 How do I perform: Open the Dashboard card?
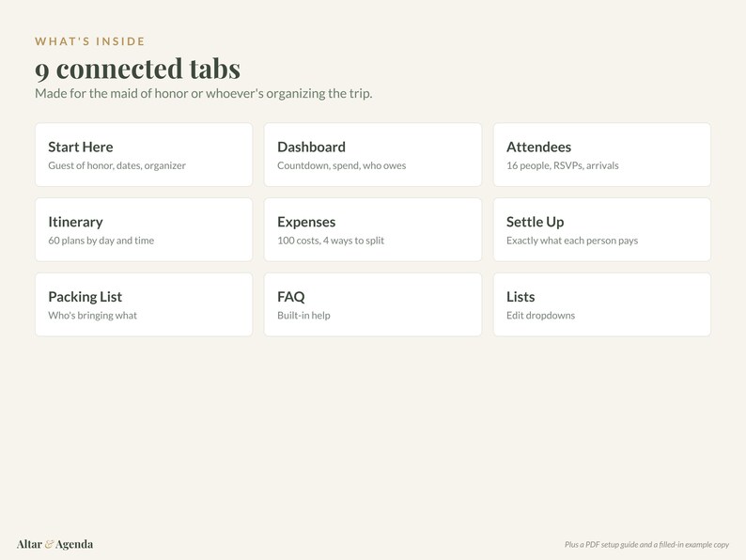pyautogui.click(x=373, y=155)
